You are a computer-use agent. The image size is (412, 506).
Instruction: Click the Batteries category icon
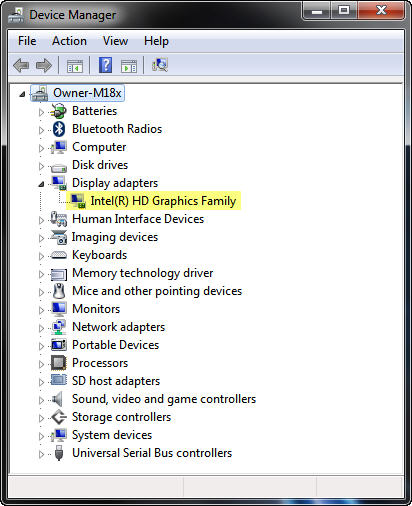[59, 111]
